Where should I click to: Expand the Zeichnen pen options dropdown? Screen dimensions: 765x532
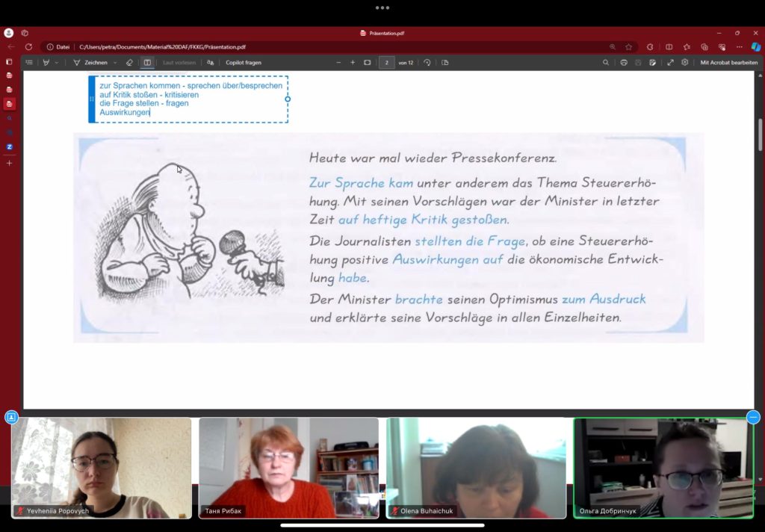pos(115,63)
